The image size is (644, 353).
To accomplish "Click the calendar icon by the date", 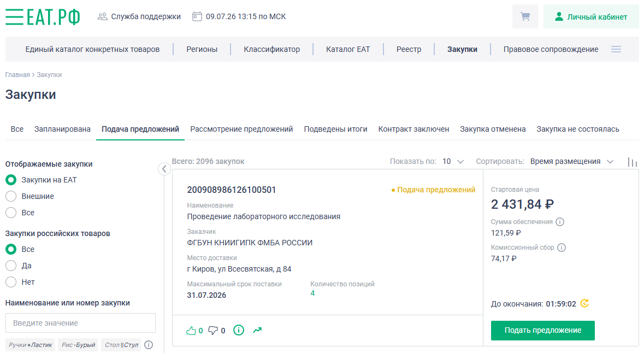I will pyautogui.click(x=197, y=16).
